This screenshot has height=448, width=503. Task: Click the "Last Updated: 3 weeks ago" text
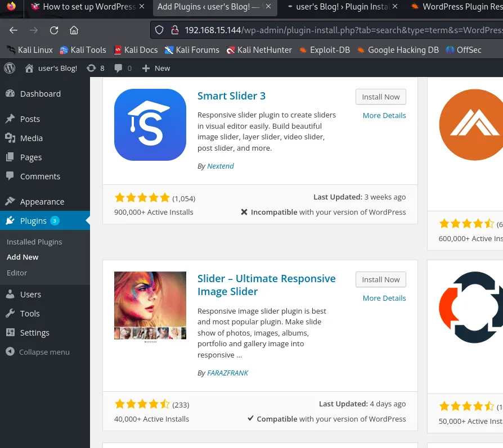360,197
